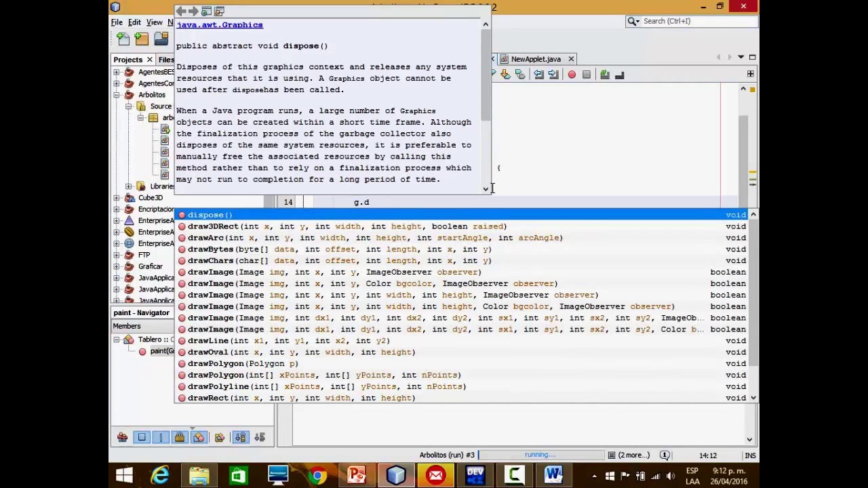The image size is (868, 488).
Task: Start macro recording with red circle icon
Action: (x=572, y=75)
